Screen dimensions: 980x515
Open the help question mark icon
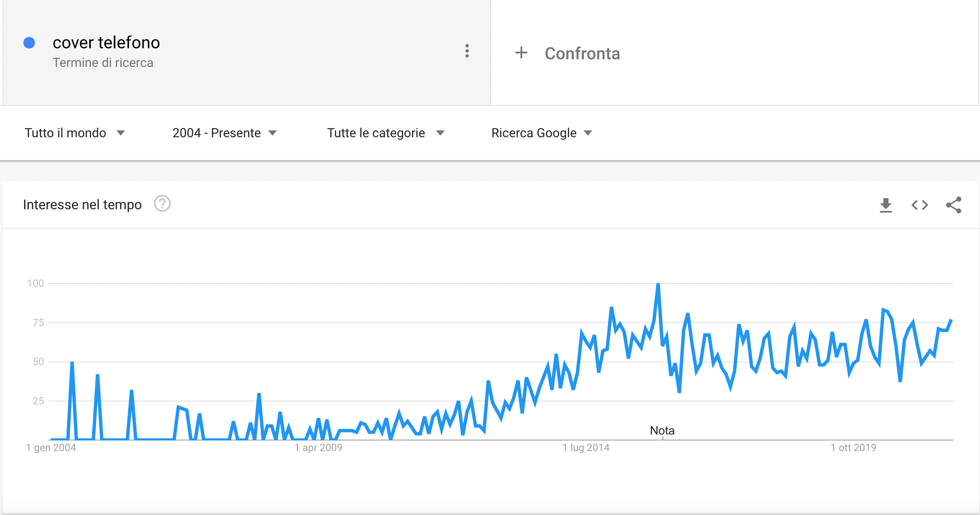coord(162,204)
